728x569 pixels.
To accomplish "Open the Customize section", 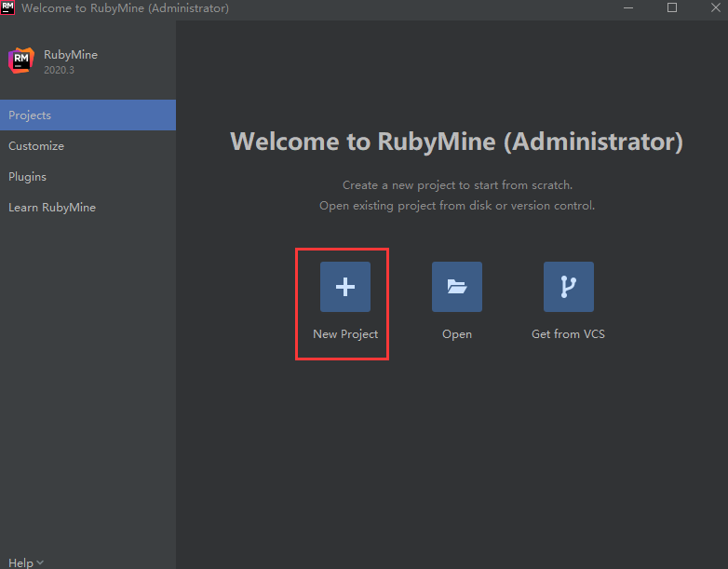I will tap(88, 146).
